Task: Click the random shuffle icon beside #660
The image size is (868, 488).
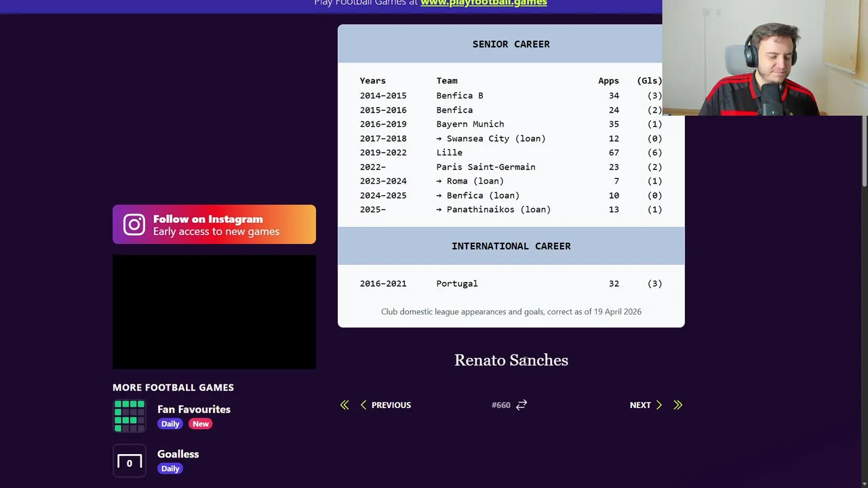Action: pos(521,405)
